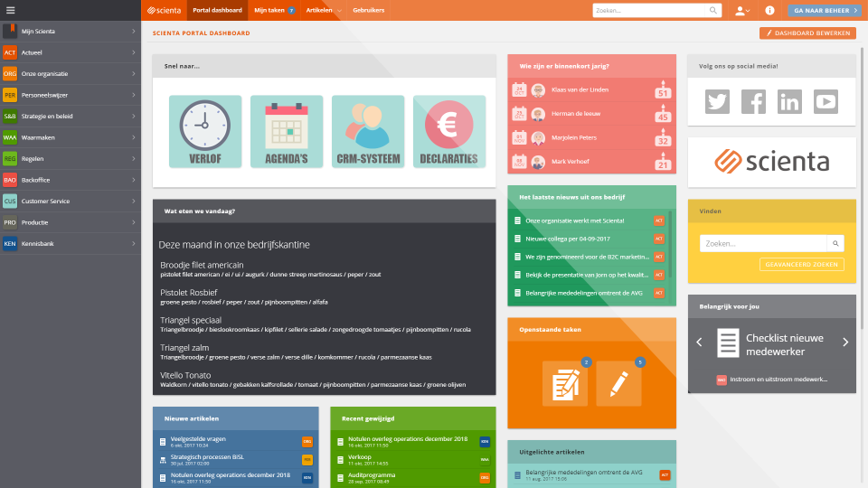Click the checklist document icon
This screenshot has width=868, height=488.
[728, 343]
